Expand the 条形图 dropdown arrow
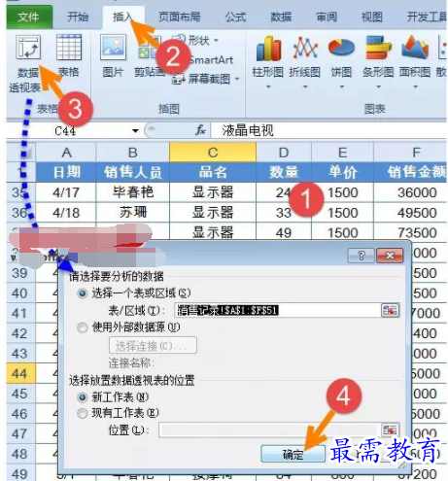Image resolution: width=448 pixels, height=481 pixels. (x=378, y=86)
